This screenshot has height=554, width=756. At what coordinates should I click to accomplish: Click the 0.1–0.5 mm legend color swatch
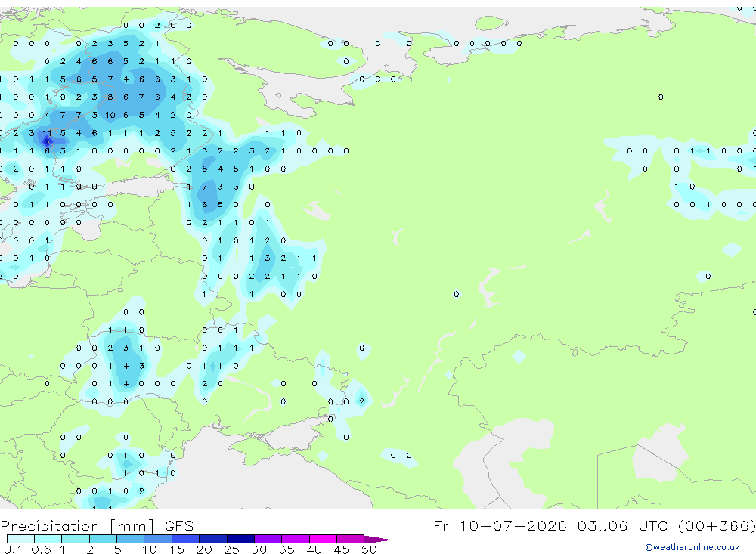(x=20, y=539)
